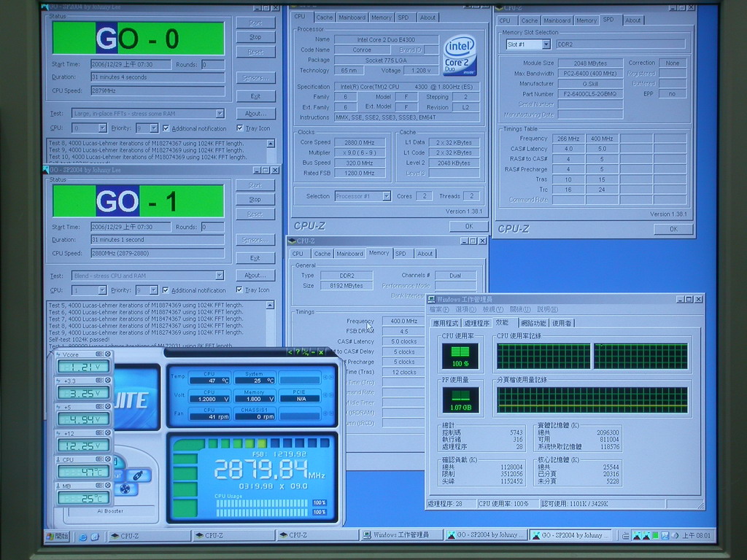Uncheck Tray Icon in top SP2004 window
This screenshot has height=560, width=747.
(239, 128)
